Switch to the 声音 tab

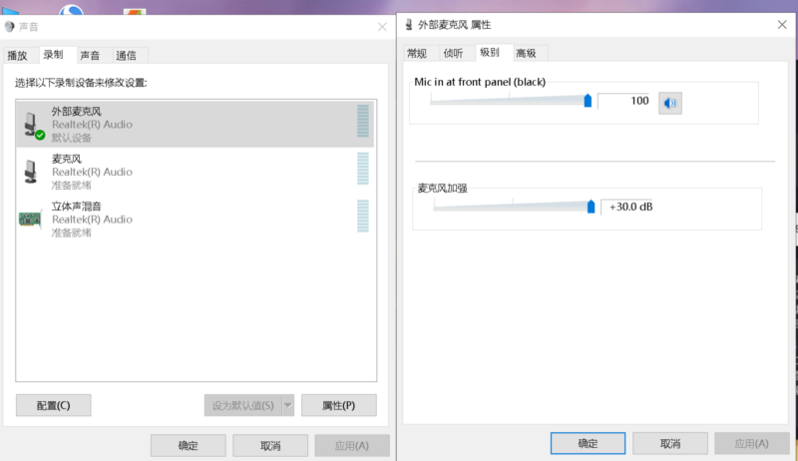click(90, 56)
